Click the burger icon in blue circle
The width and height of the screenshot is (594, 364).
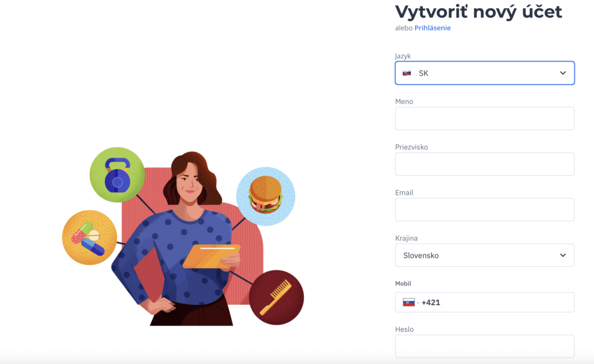[266, 196]
